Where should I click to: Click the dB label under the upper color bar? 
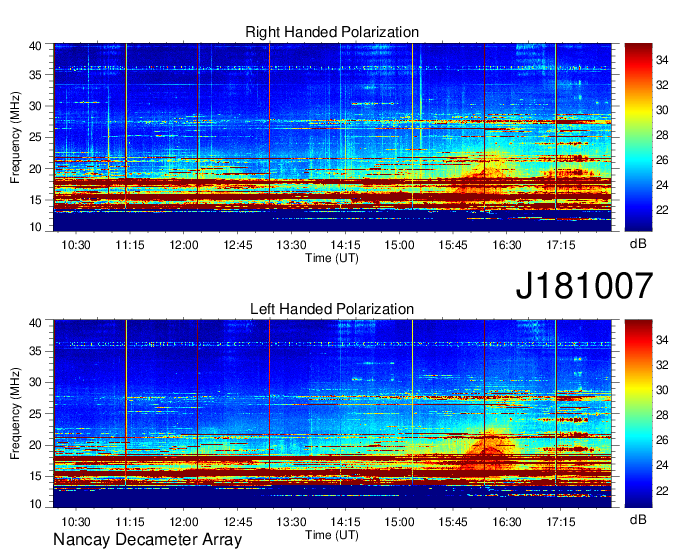point(638,244)
